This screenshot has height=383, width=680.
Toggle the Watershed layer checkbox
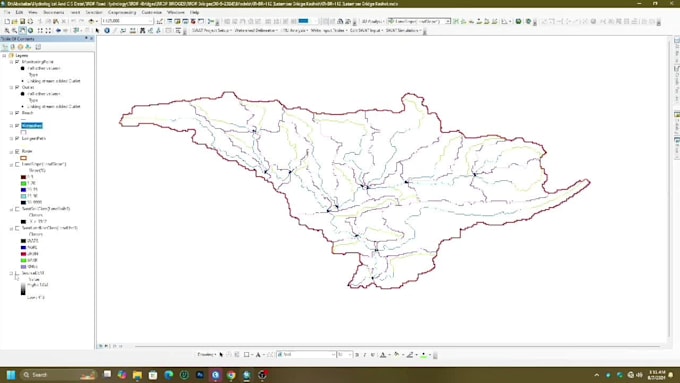17,126
